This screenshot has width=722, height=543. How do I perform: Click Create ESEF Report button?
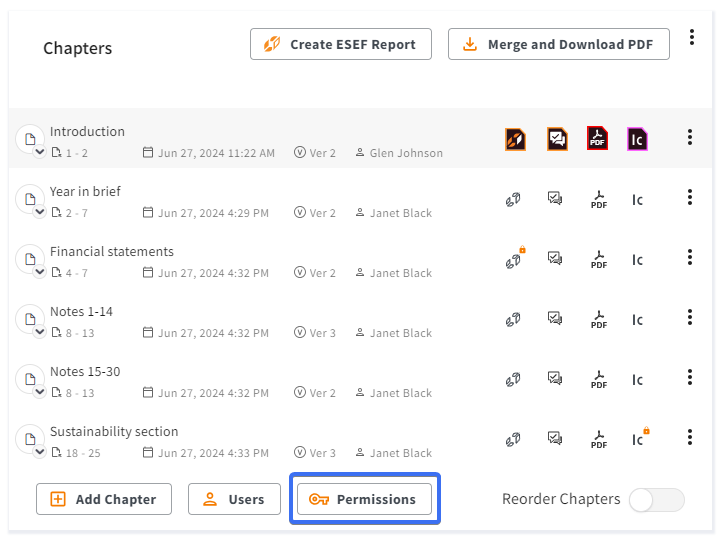(341, 44)
